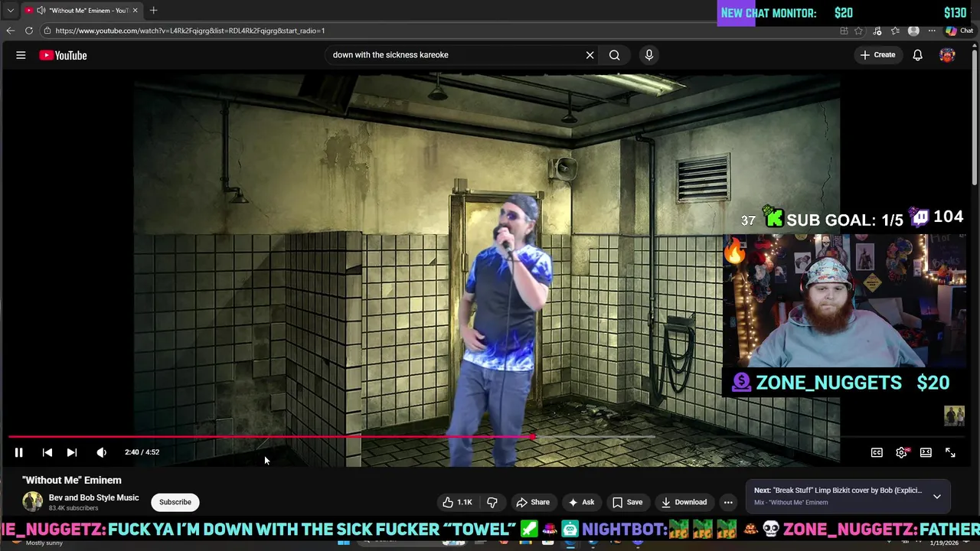
Task: Expand the Next playlist panel chevron
Action: [936, 497]
